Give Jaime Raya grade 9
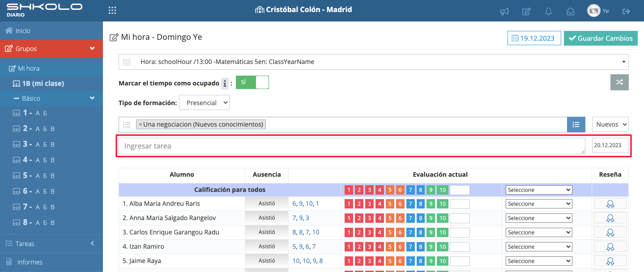Image resolution: width=644 pixels, height=272 pixels. [x=431, y=261]
